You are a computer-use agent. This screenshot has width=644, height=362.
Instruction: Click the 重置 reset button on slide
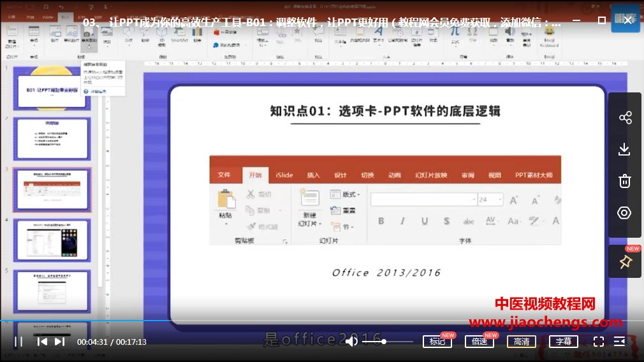point(343,210)
